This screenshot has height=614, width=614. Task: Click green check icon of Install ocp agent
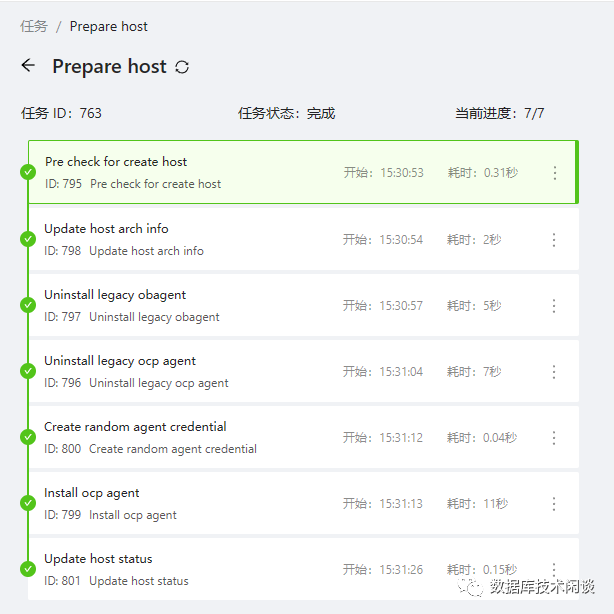point(28,503)
